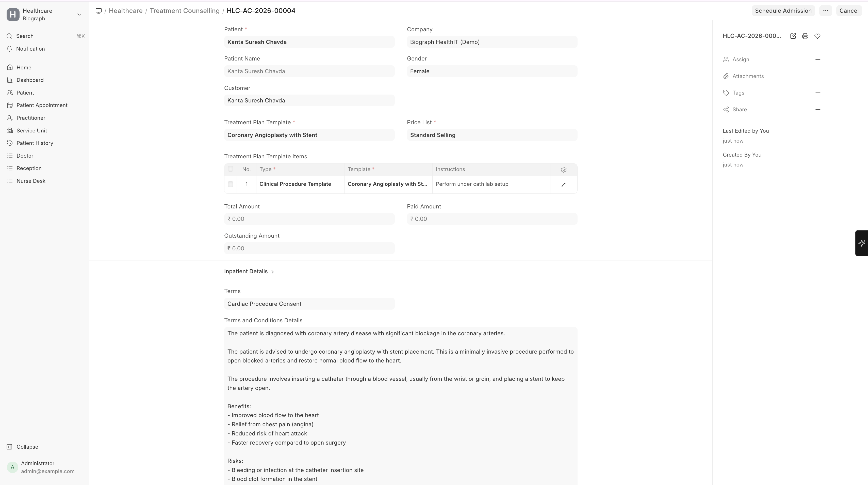Add an assignee with plus icon
The height and width of the screenshot is (485, 868).
pyautogui.click(x=818, y=59)
